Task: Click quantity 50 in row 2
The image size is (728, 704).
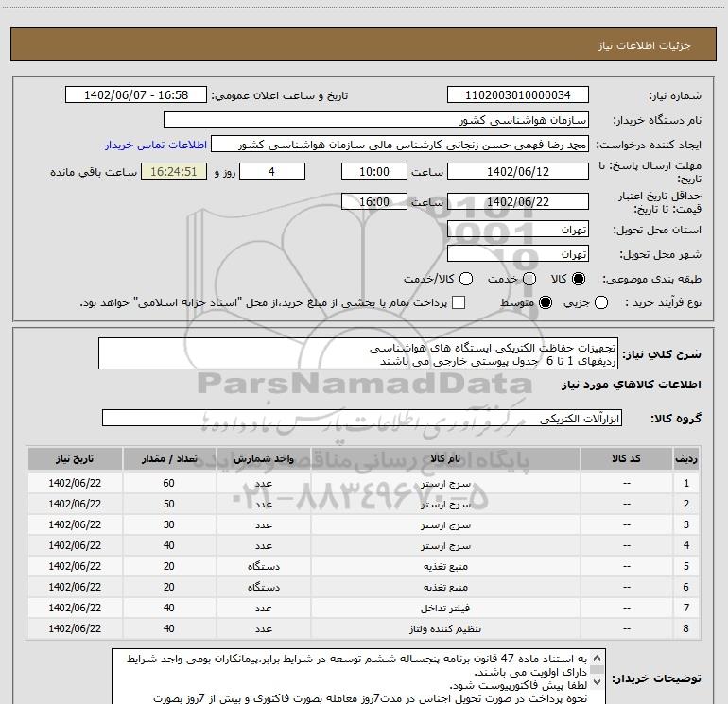Action: [x=168, y=504]
